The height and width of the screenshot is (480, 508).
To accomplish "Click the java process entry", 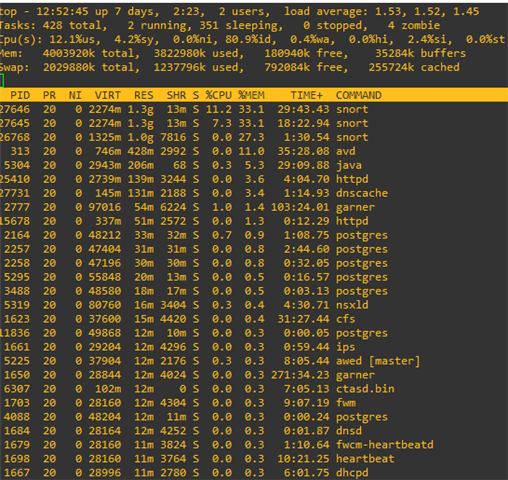I will pos(254,165).
